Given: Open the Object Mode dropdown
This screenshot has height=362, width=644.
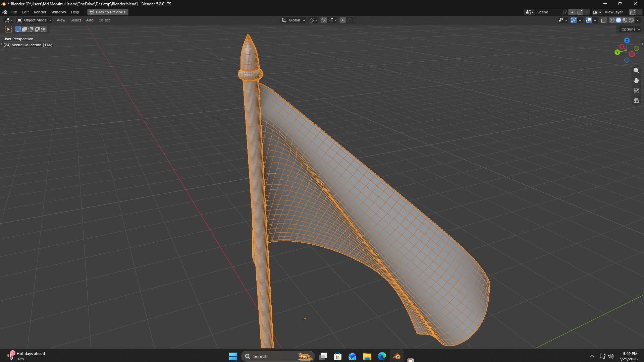Looking at the screenshot, I should [34, 20].
